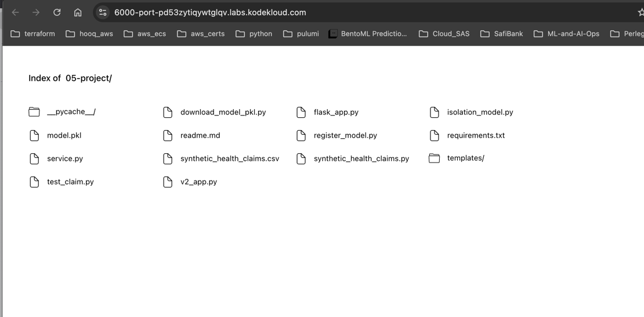Open the Cloud_SAS bookmarks folder
644x317 pixels.
point(444,34)
